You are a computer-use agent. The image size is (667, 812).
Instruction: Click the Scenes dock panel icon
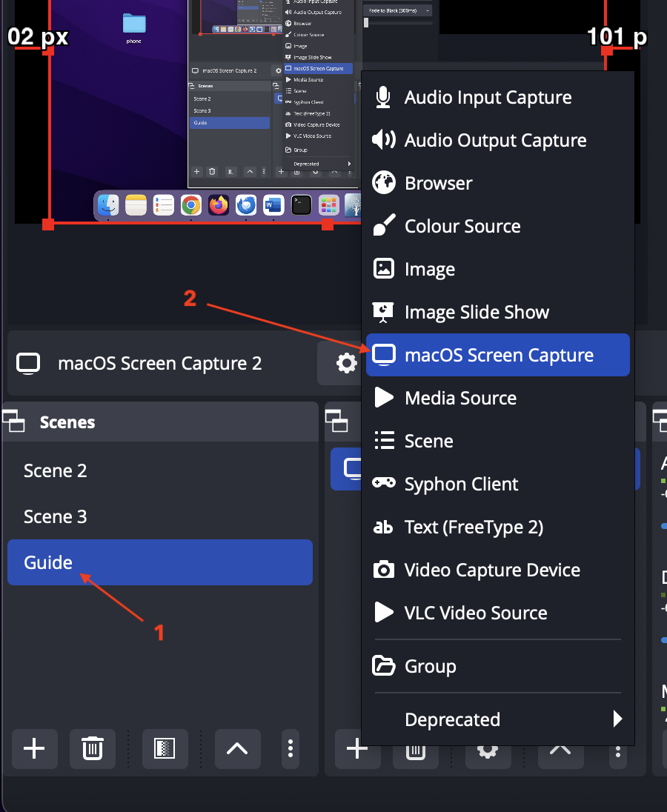pyautogui.click(x=13, y=421)
